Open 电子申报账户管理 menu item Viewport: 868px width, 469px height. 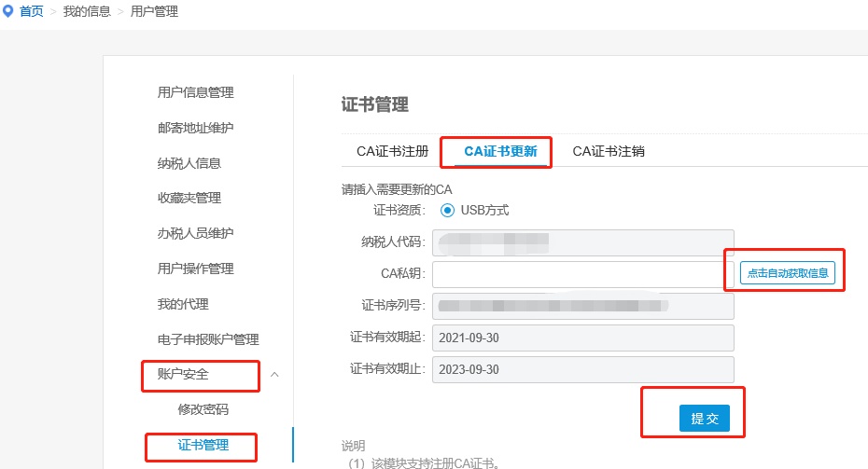[208, 339]
